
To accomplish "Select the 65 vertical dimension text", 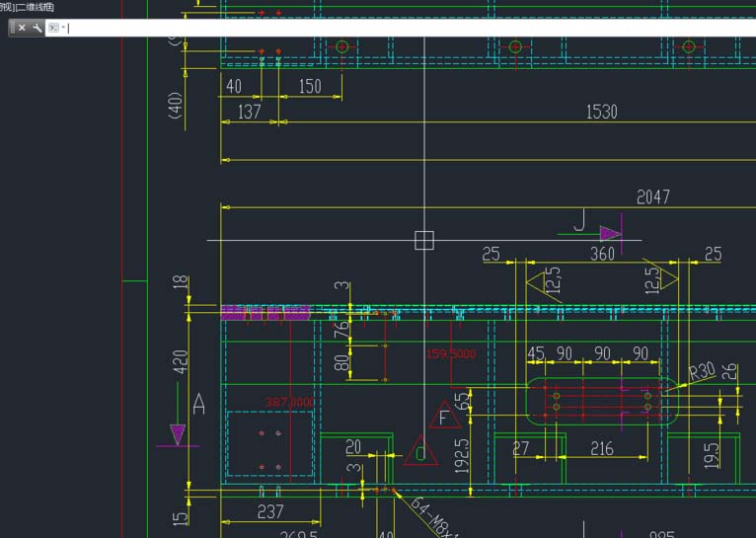I will click(x=462, y=401).
